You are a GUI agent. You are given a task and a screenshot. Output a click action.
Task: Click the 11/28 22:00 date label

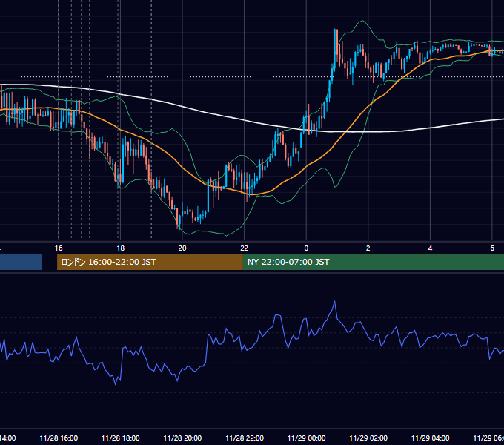[245, 438]
